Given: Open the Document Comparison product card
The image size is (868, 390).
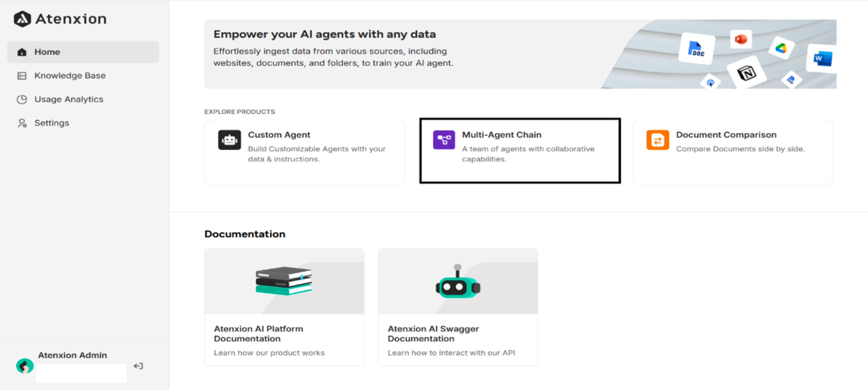Looking at the screenshot, I should coord(732,152).
